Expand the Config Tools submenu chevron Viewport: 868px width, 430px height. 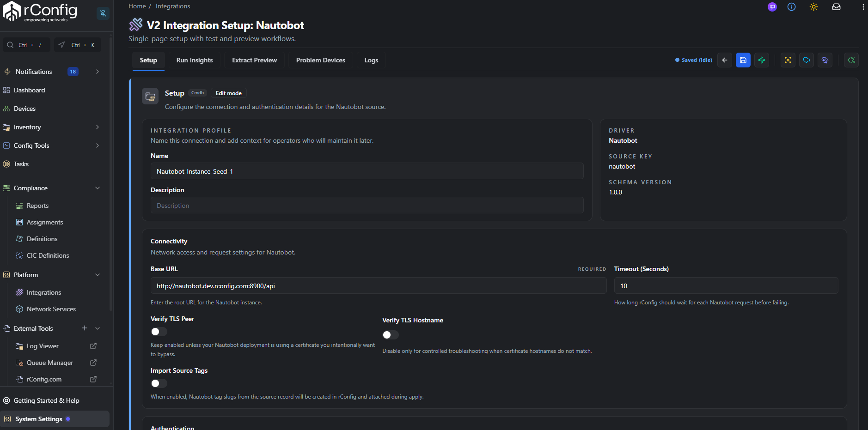[x=98, y=145]
